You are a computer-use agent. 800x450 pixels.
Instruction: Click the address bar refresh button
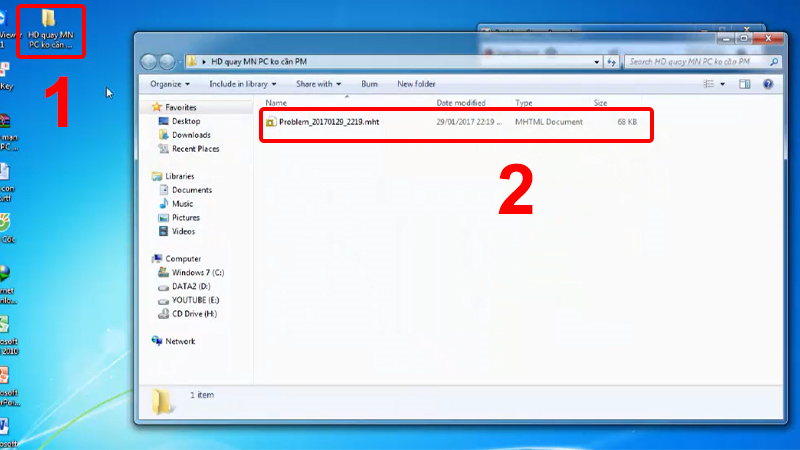pos(611,62)
